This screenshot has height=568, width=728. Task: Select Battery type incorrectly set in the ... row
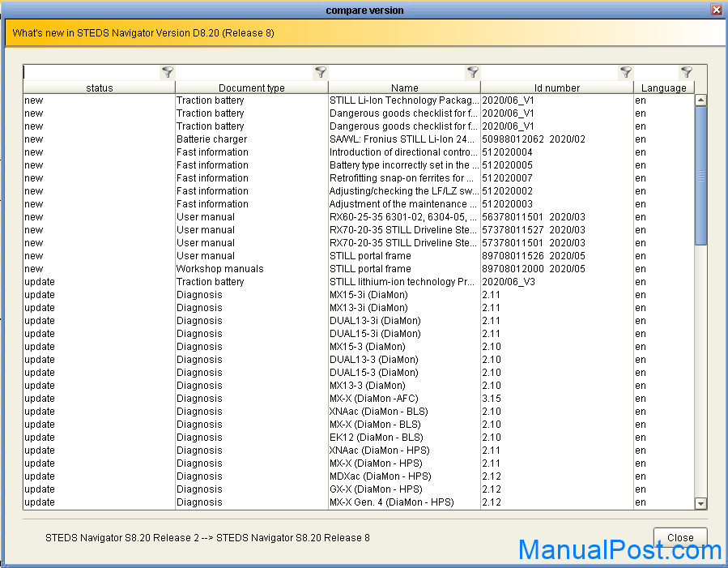tap(359, 165)
